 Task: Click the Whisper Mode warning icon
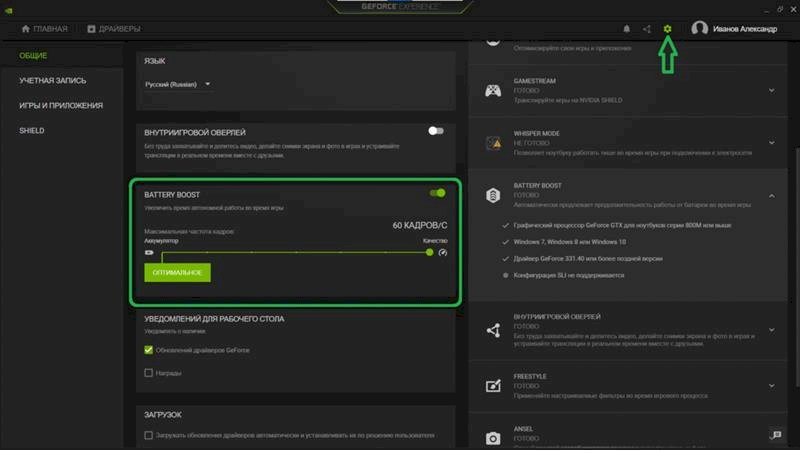tap(493, 144)
